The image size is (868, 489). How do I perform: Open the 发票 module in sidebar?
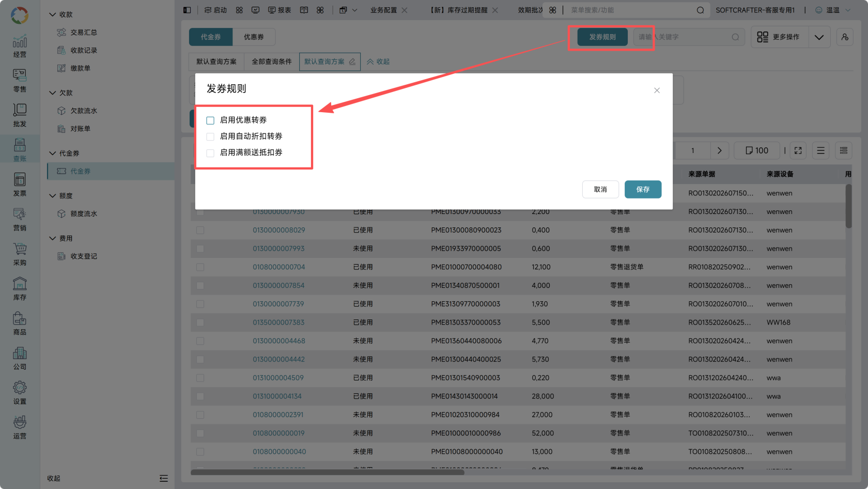[20, 185]
